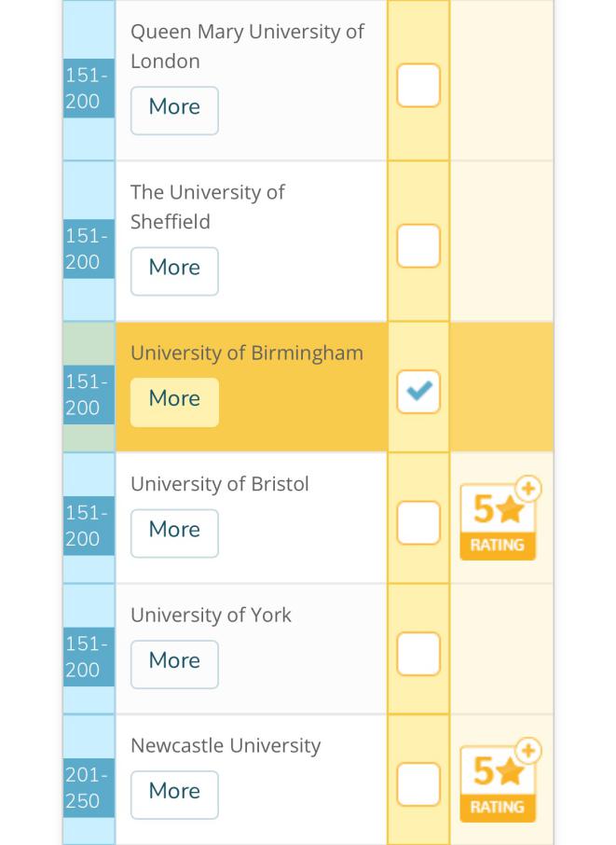Tick The University of Sheffield checkbox
The width and height of the screenshot is (616, 845).
(x=418, y=246)
